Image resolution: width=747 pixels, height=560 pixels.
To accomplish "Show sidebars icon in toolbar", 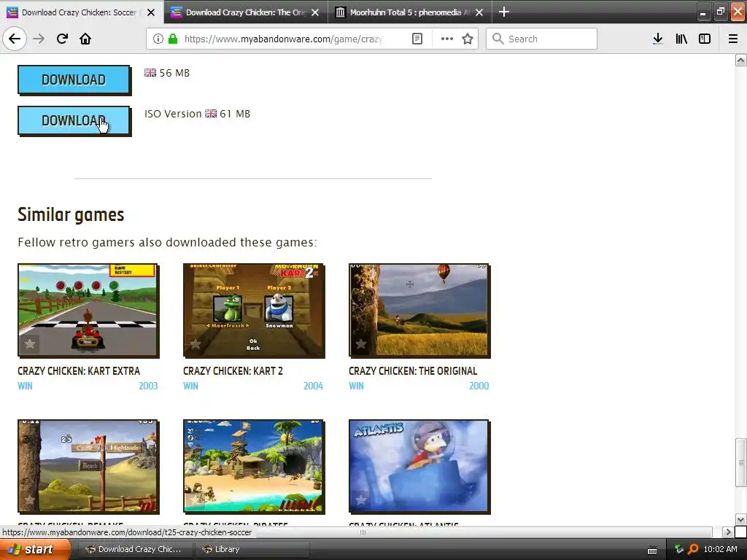I will click(x=704, y=39).
